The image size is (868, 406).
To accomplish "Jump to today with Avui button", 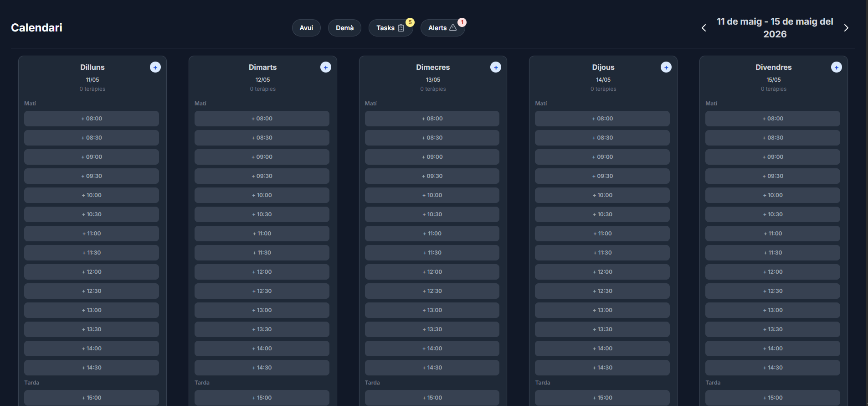I will (x=306, y=28).
